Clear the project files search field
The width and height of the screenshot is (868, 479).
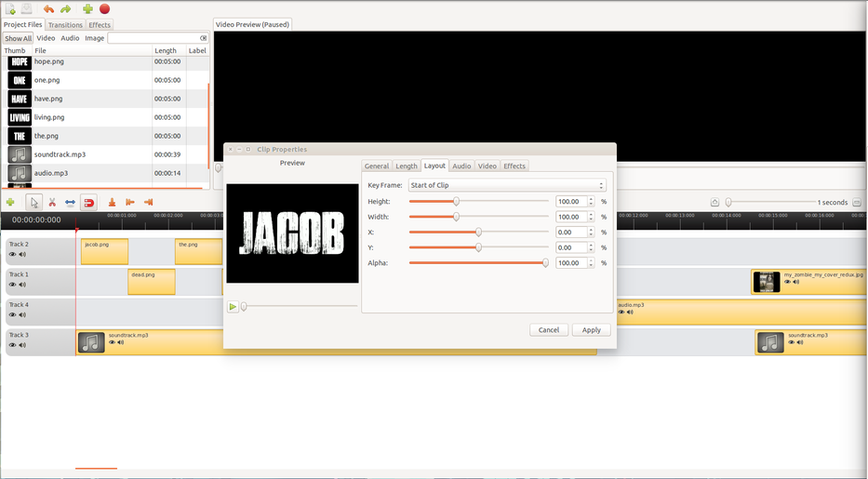[203, 38]
